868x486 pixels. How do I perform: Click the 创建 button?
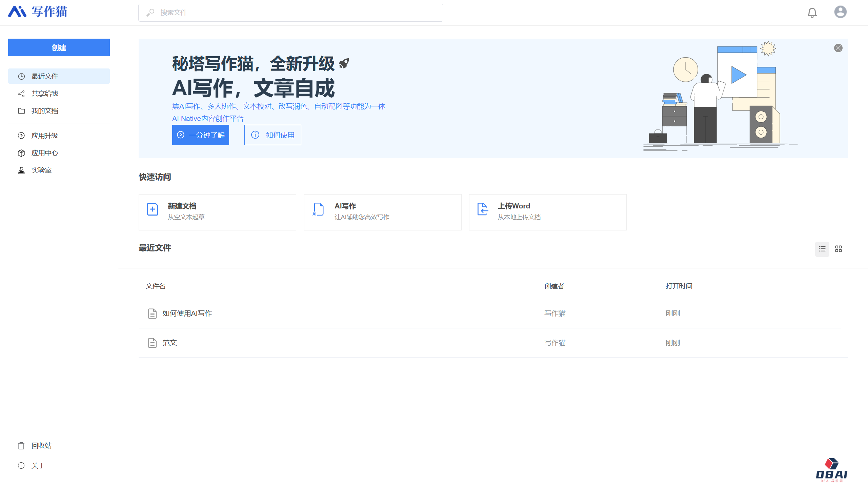pyautogui.click(x=59, y=47)
